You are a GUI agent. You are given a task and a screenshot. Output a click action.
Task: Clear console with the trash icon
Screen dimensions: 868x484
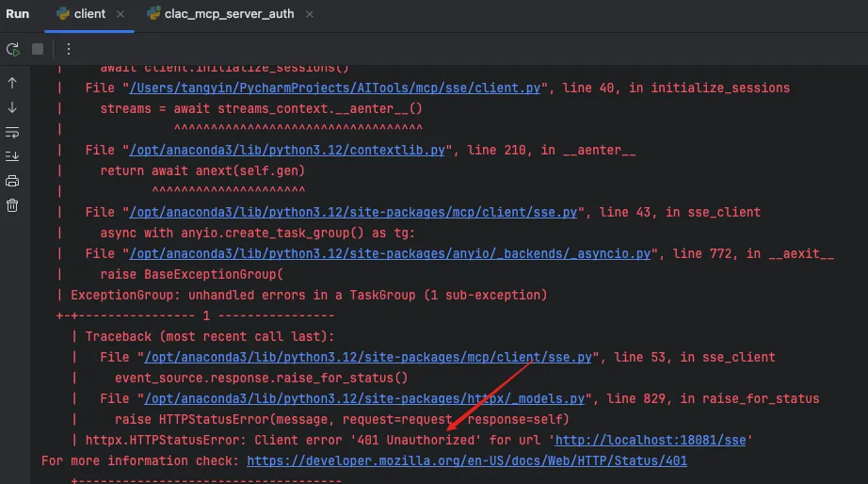(x=12, y=205)
